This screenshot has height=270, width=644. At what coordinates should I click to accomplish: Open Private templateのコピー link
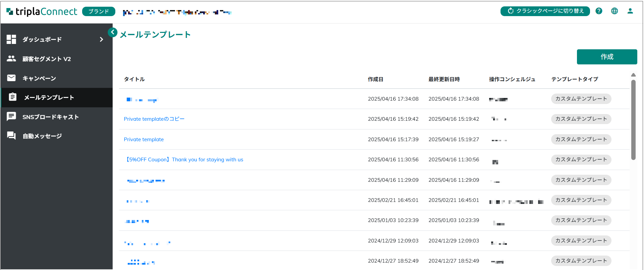click(x=154, y=119)
